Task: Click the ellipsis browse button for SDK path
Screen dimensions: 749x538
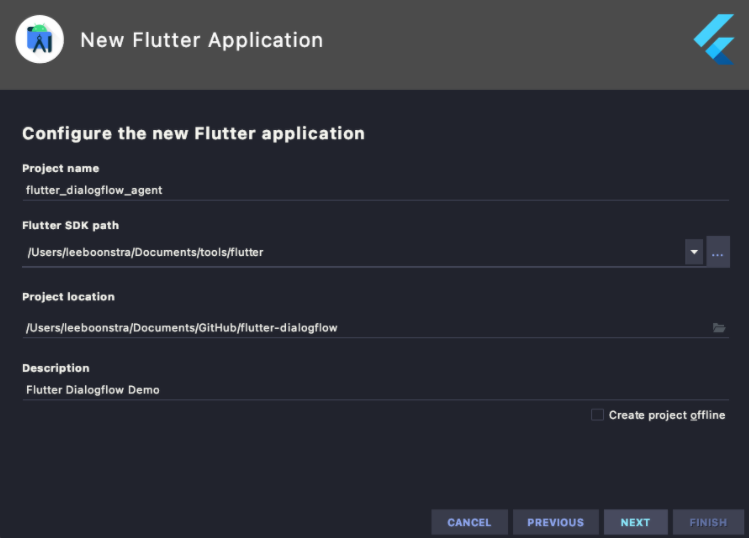Action: pyautogui.click(x=718, y=252)
